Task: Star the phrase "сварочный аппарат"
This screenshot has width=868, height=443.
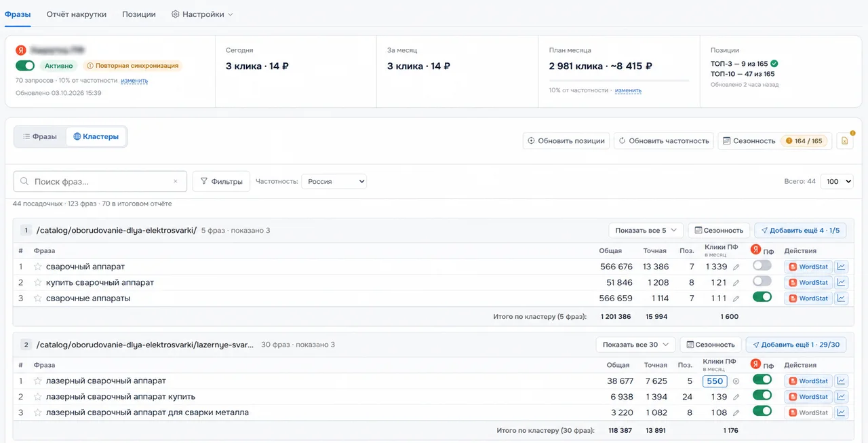Action: pyautogui.click(x=38, y=267)
